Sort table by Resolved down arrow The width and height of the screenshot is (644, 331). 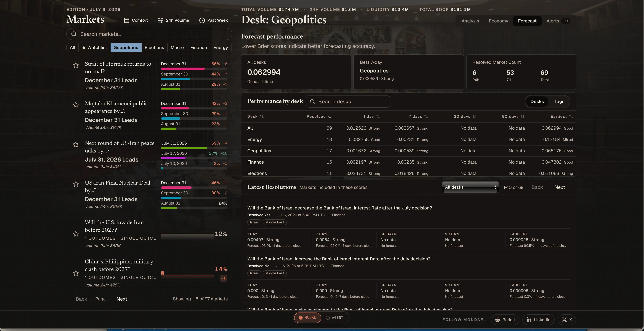tap(330, 117)
